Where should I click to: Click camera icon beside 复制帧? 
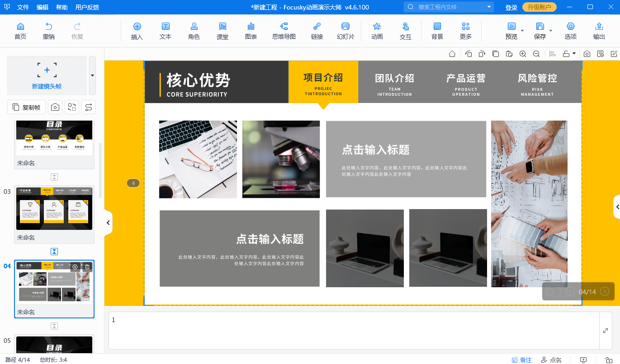click(x=55, y=107)
